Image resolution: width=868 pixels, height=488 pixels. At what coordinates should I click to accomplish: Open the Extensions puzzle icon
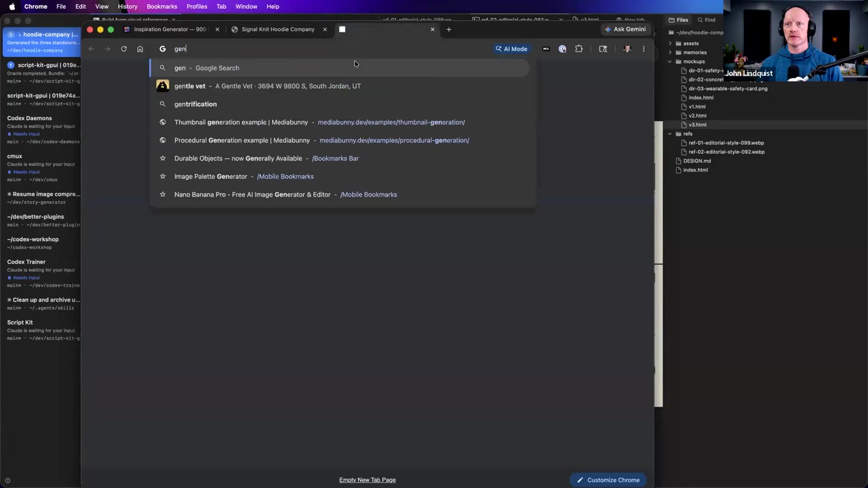pyautogui.click(x=578, y=49)
